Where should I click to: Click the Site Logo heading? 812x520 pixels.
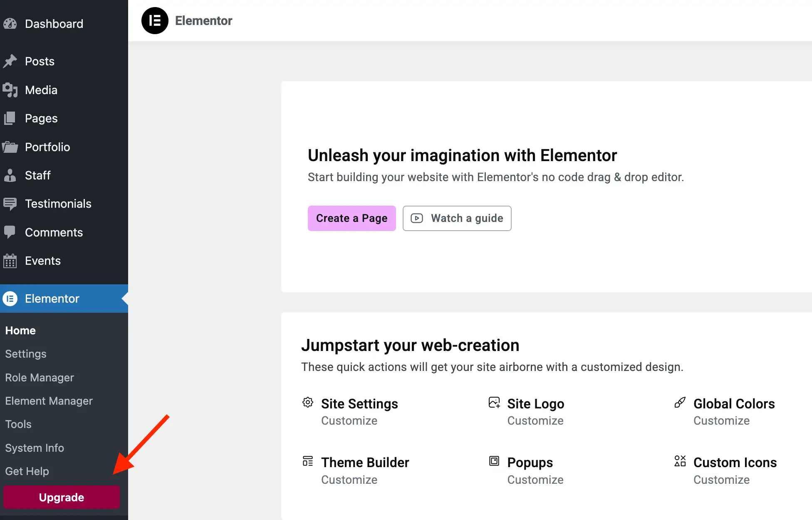pos(536,403)
